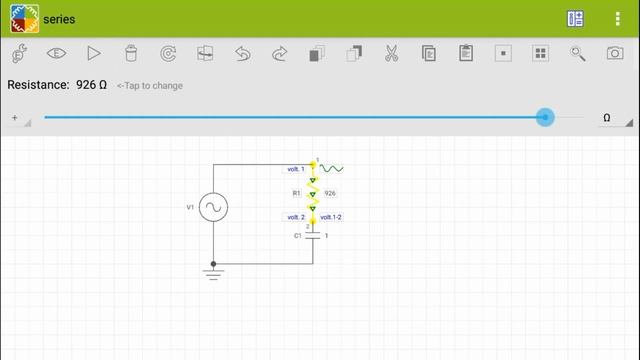
Task: Paste from the clipboard icon
Action: (x=466, y=53)
